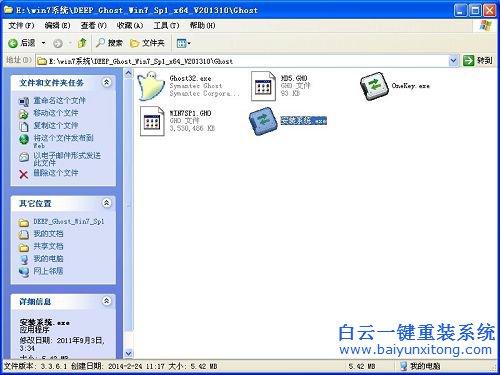Select the WIN7SP1.GHO file icon
Image resolution: width=500 pixels, height=375 pixels.
[x=152, y=121]
